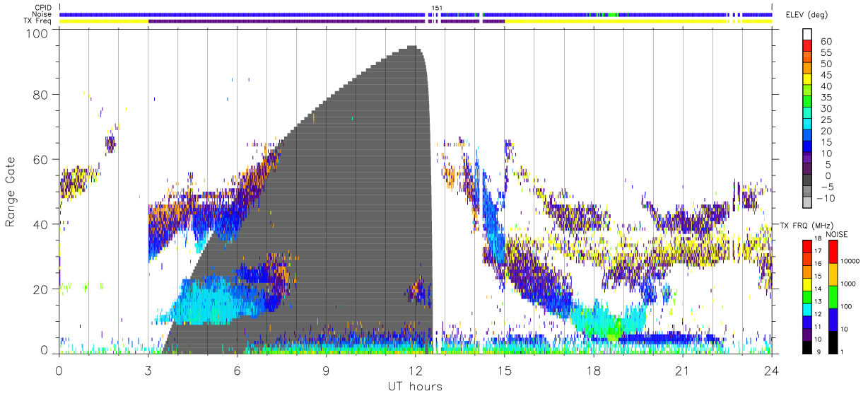Viewport: 868px width, 401px height.
Task: Click the white top cell of the ELEV colorbar
Action: click(x=807, y=35)
